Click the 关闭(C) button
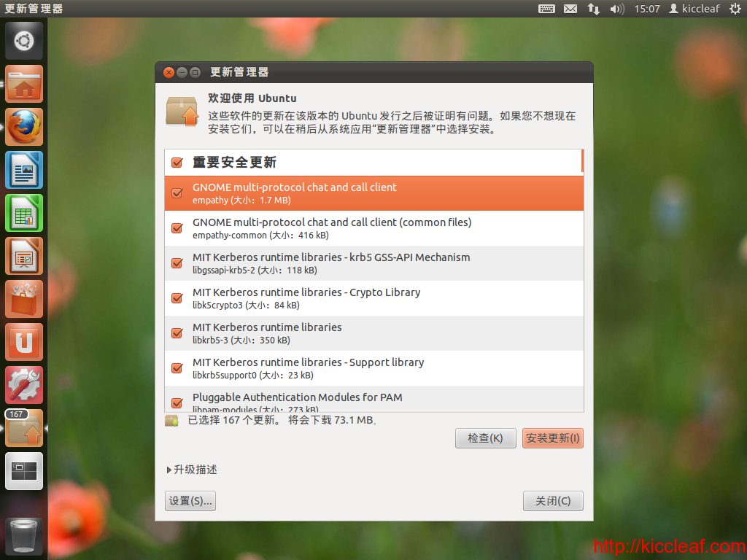Viewport: 747px width, 560px height. [553, 501]
